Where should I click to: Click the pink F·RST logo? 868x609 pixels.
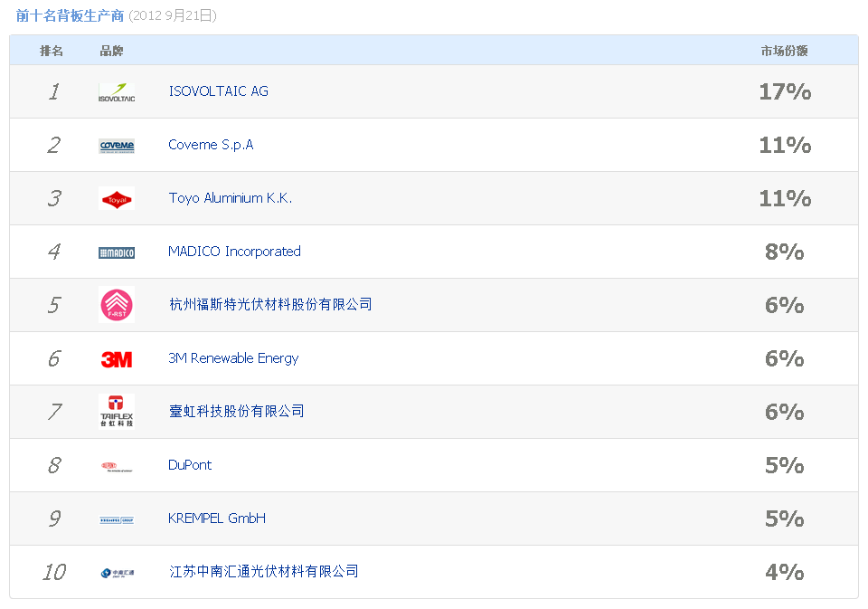[117, 305]
